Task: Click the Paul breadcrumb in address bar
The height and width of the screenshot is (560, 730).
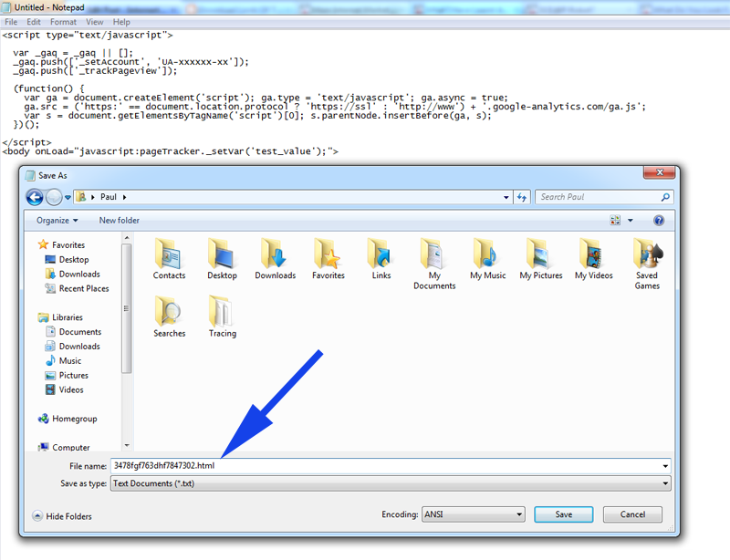Action: click(109, 197)
